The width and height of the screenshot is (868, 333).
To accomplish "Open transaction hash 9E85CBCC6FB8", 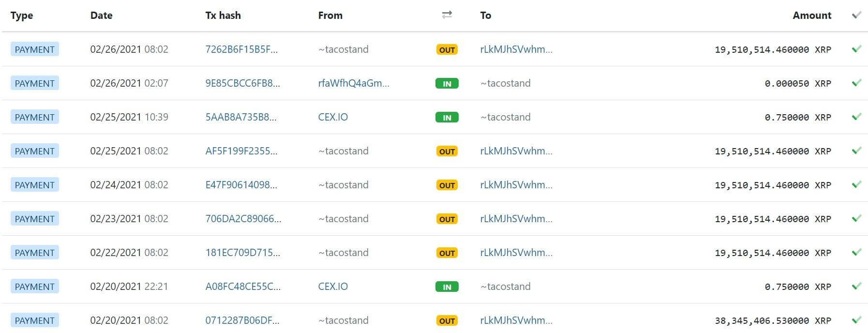I will point(242,83).
